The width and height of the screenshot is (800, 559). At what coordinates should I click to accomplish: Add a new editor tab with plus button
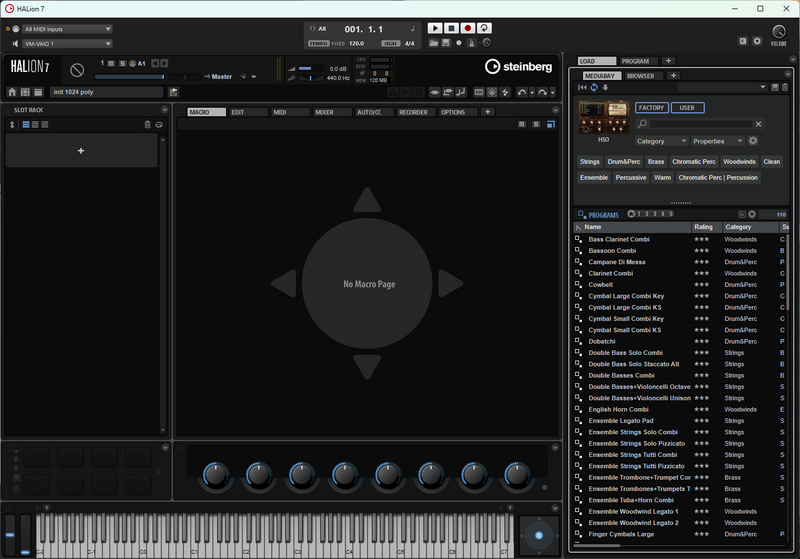coord(487,112)
